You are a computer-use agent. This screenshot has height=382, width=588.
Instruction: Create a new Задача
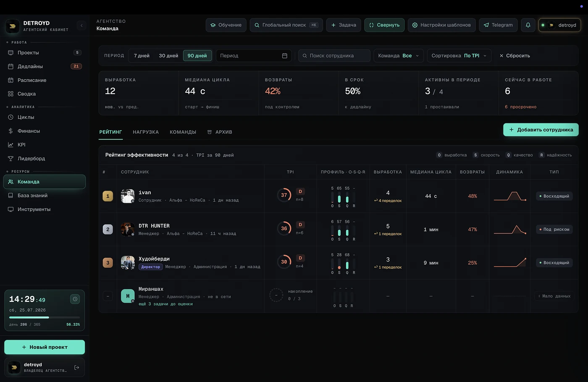click(x=344, y=25)
